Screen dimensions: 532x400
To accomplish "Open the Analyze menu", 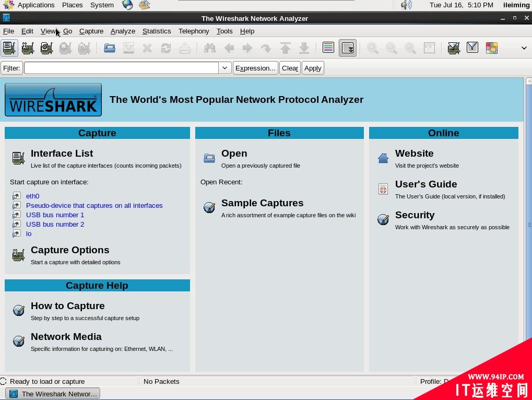I will click(x=123, y=31).
